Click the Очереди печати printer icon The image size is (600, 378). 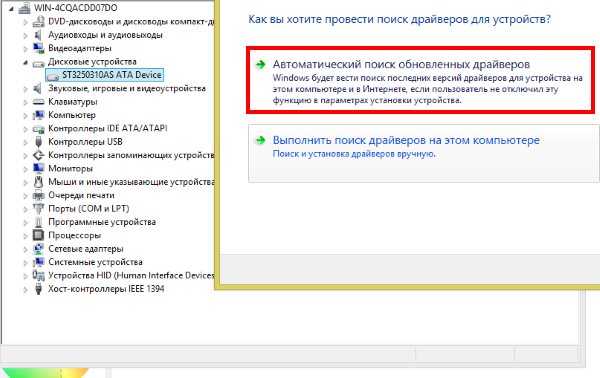point(38,196)
